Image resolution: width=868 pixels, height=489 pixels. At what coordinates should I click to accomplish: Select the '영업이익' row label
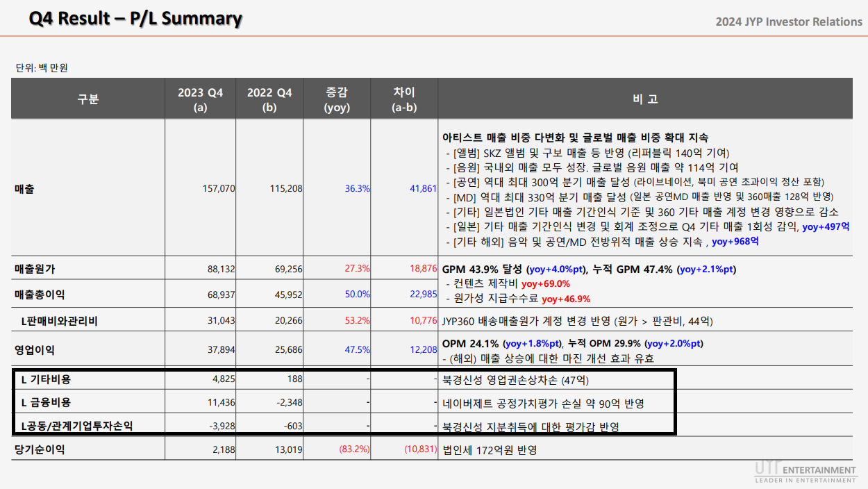[35, 350]
